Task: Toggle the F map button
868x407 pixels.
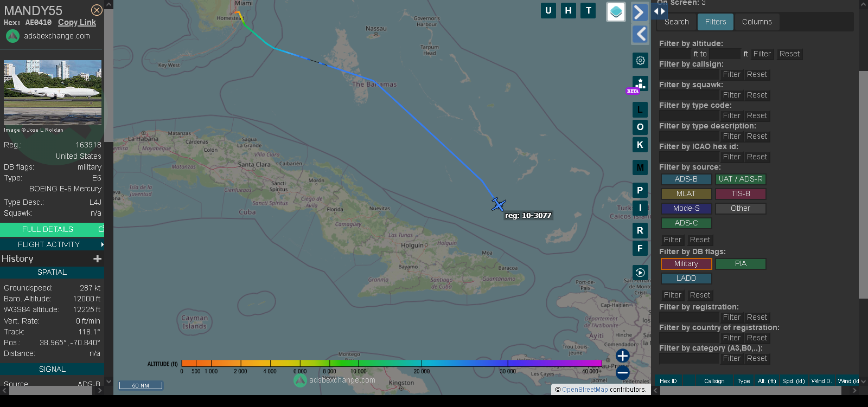Action: pyautogui.click(x=640, y=248)
